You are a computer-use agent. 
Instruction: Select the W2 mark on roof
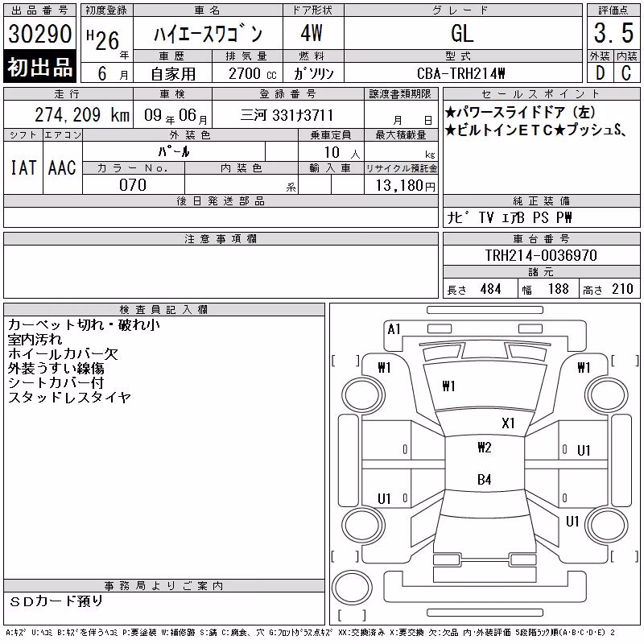[x=485, y=448]
